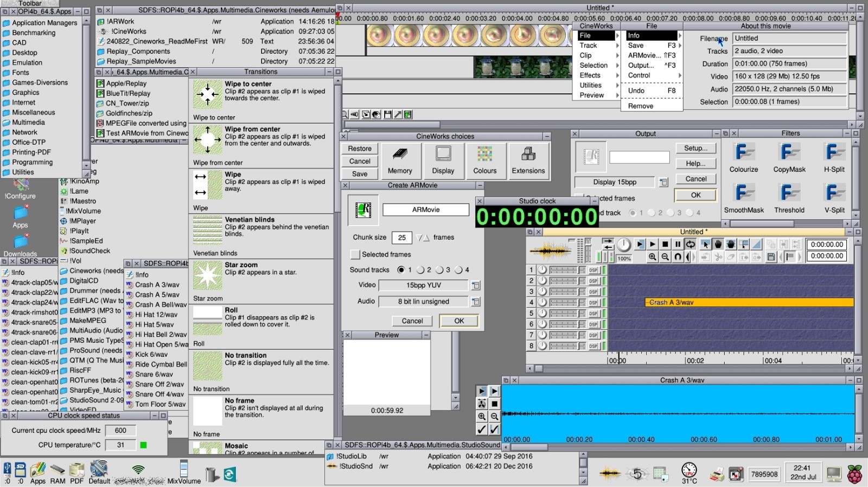Choose Utilities in the CineWorks menu
Image resolution: width=868 pixels, height=487 pixels.
597,85
